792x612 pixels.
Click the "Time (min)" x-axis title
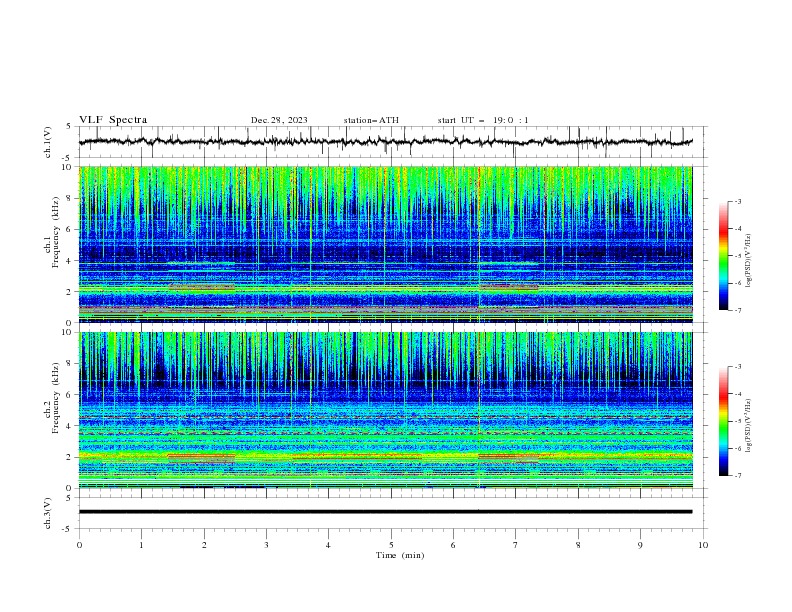(400, 555)
